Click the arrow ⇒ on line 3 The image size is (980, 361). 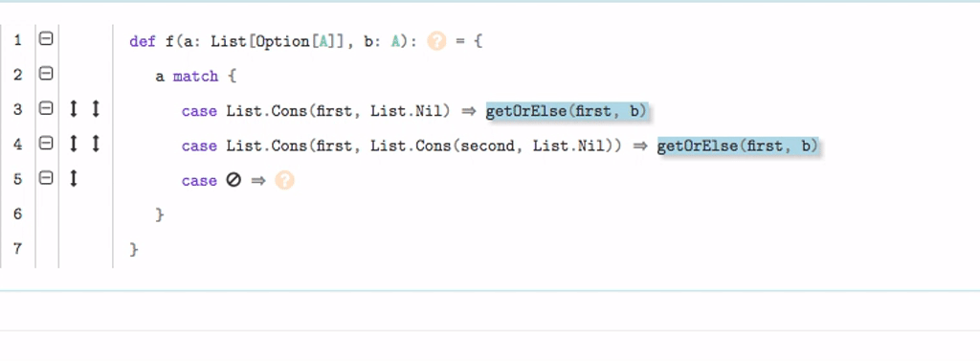click(468, 111)
